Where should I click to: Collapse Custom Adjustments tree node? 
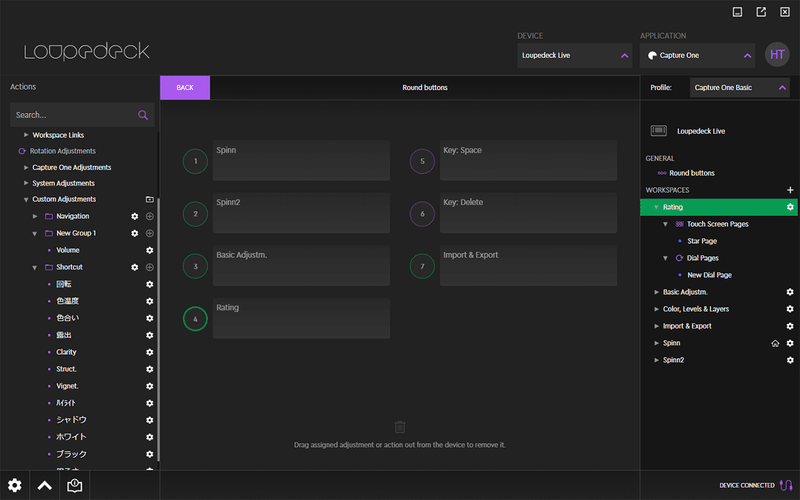26,199
